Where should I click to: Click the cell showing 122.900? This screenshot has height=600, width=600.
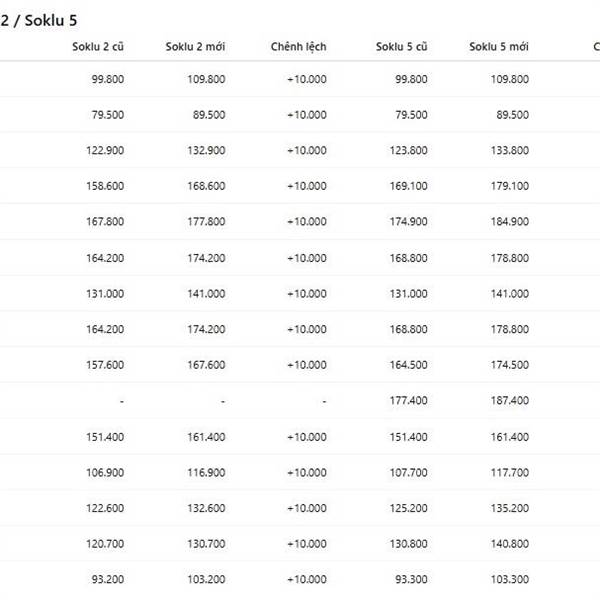click(106, 151)
